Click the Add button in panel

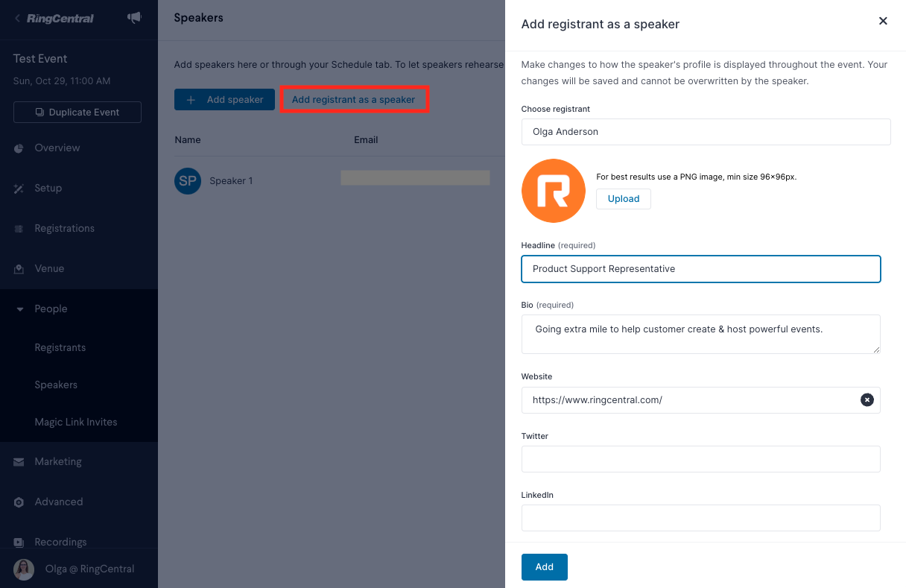[x=545, y=567]
